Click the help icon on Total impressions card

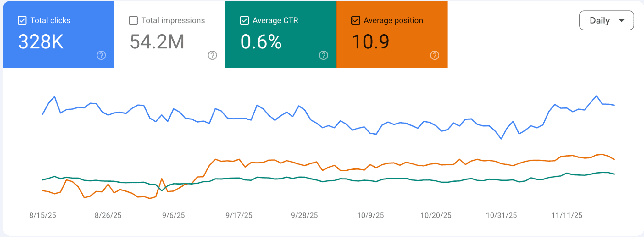tap(212, 55)
